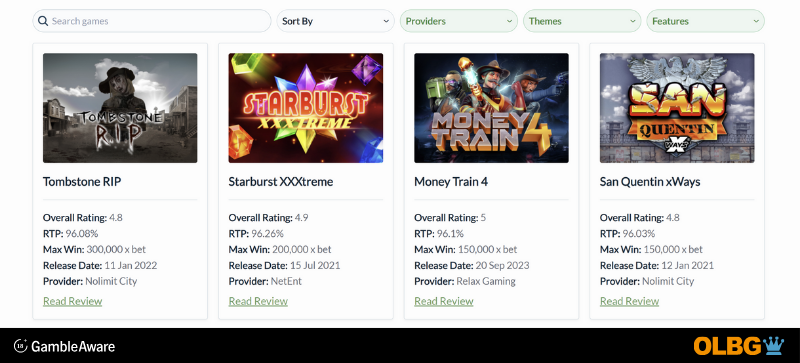This screenshot has height=363, width=800.
Task: Read Review for Money Train 4
Action: click(444, 301)
